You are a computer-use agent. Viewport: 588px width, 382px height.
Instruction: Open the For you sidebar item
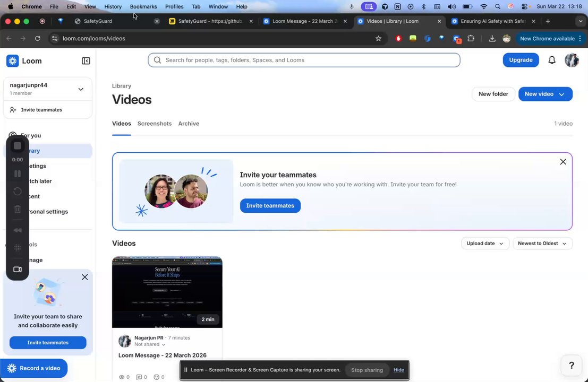coord(31,136)
